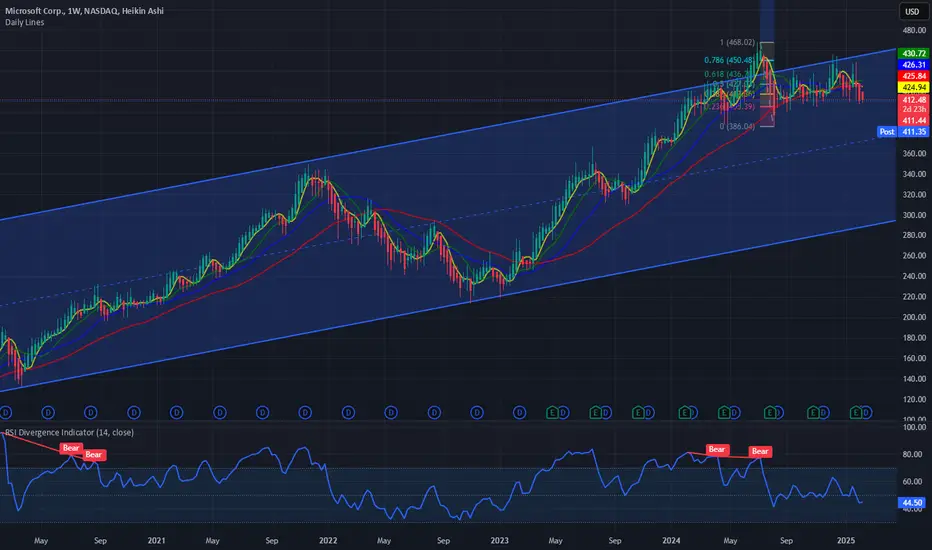Click the Microsoft Corp. symbol title
932x550 pixels.
[84, 11]
